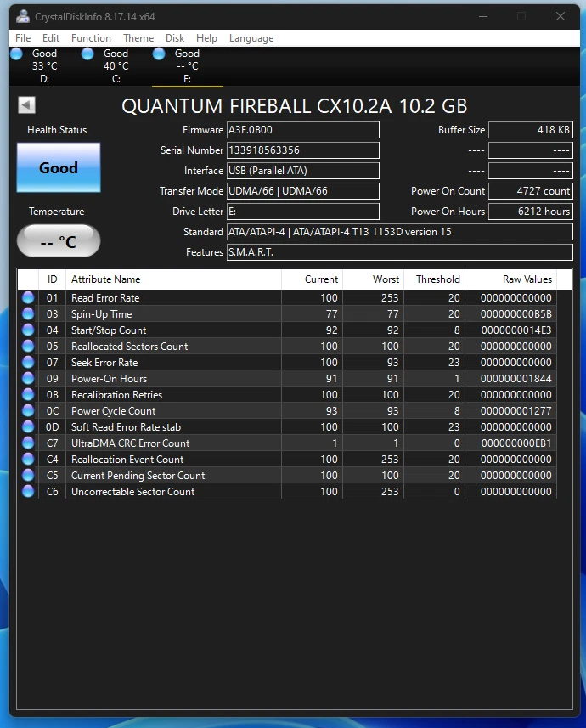The height and width of the screenshot is (728, 586).
Task: Open the Language menu
Action: (251, 38)
